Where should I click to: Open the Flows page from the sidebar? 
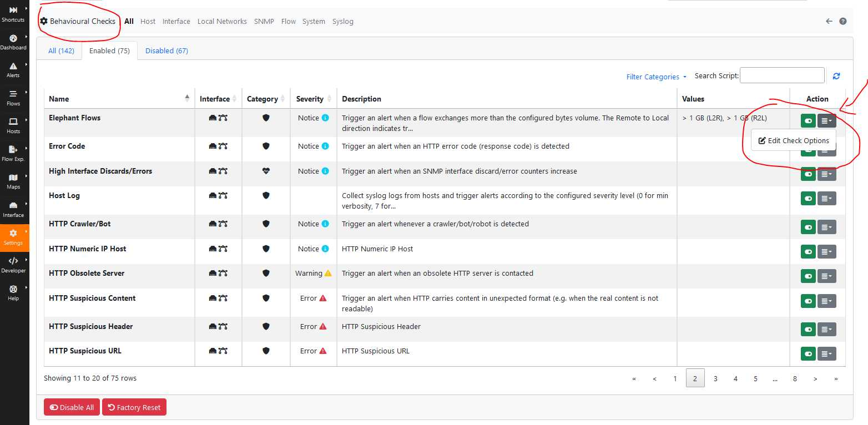[14, 97]
